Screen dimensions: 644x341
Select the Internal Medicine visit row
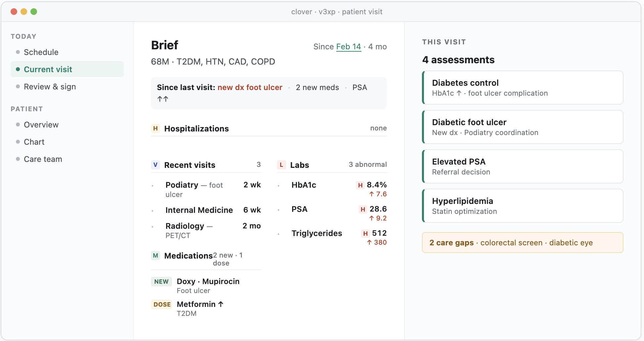(206, 210)
